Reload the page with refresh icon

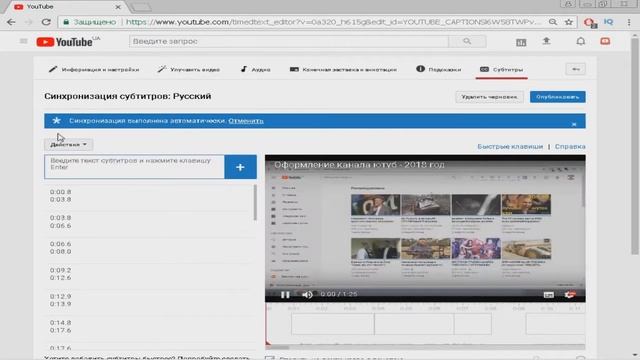click(x=46, y=22)
